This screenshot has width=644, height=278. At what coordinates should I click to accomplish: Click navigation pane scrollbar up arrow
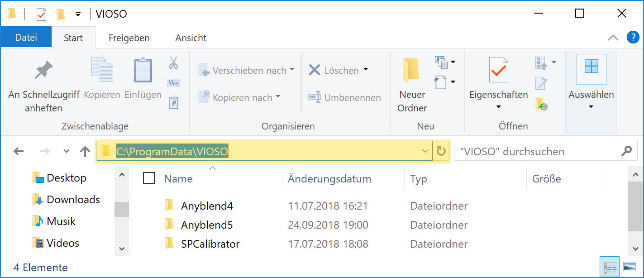(122, 175)
